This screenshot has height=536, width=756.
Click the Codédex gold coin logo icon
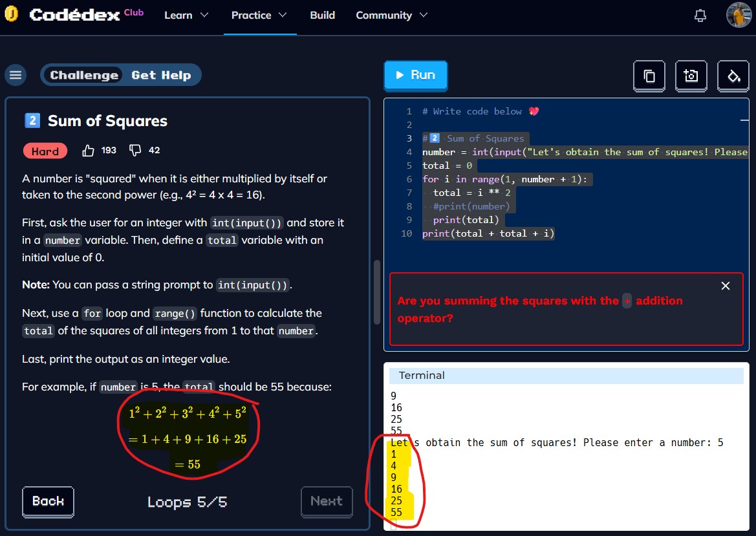[11, 14]
